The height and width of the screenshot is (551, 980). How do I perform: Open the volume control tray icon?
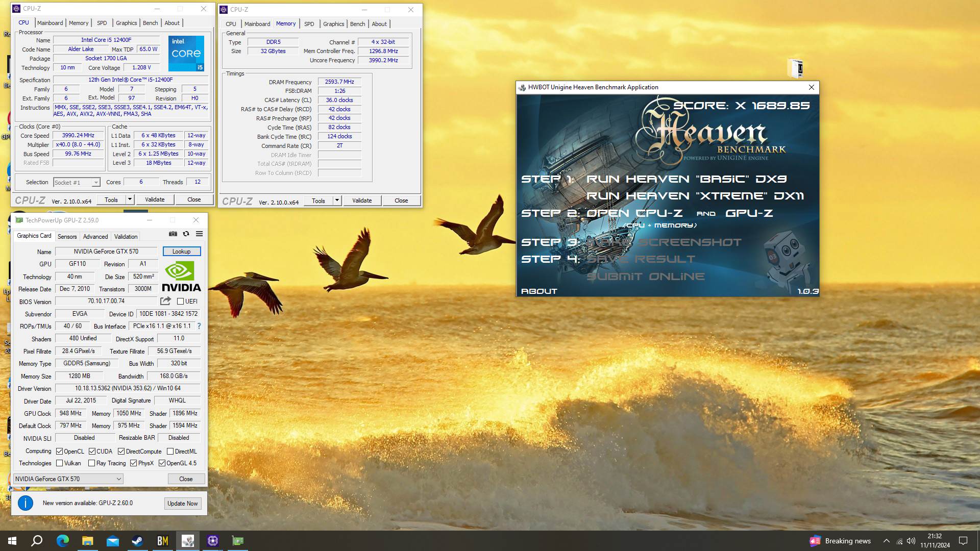tap(911, 541)
